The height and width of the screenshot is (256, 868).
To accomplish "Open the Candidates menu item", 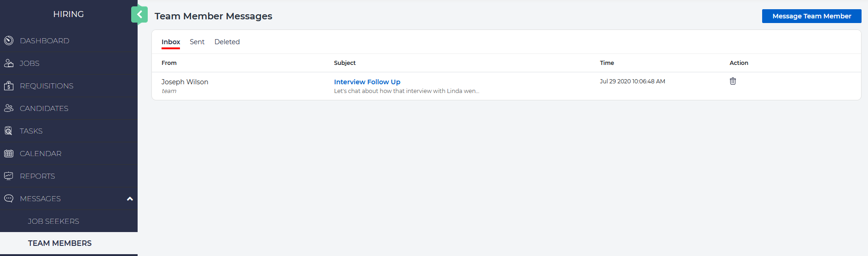I will 44,108.
